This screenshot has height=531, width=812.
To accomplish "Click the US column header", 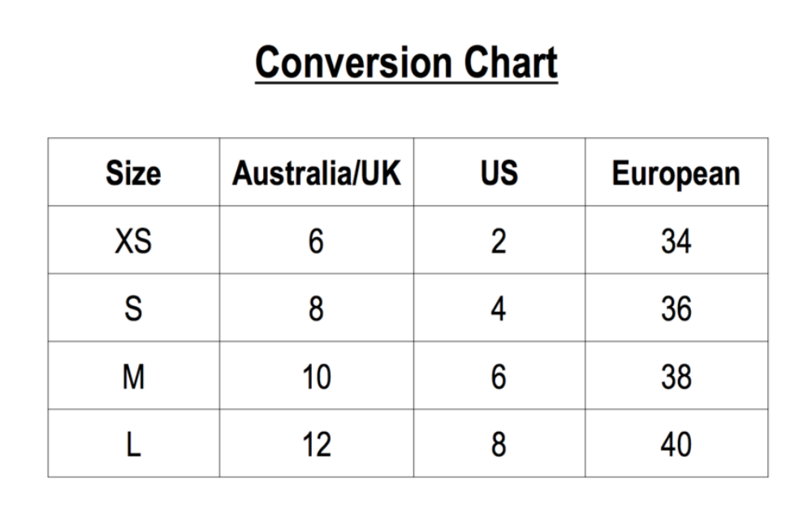I will (x=499, y=173).
